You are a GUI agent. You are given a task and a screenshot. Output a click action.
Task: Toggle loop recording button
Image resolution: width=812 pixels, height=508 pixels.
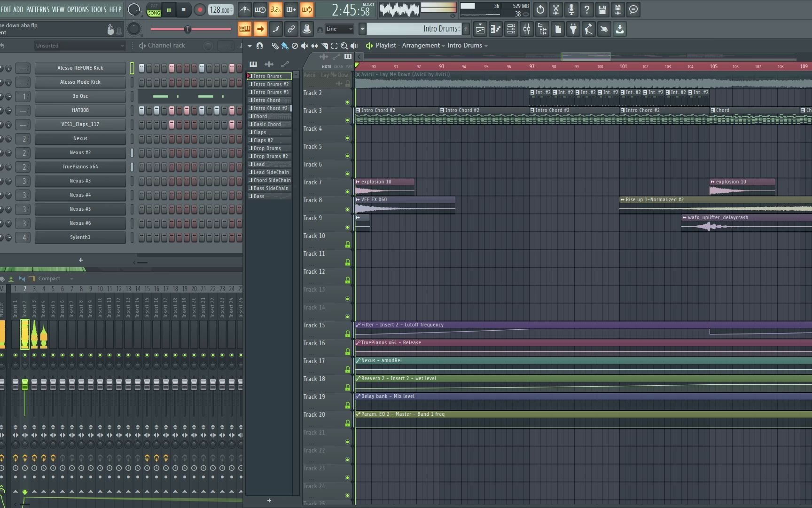pos(306,9)
